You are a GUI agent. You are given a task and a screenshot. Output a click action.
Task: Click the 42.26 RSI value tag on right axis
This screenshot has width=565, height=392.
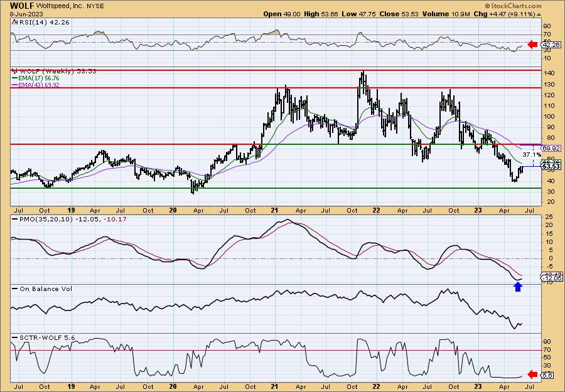[551, 45]
